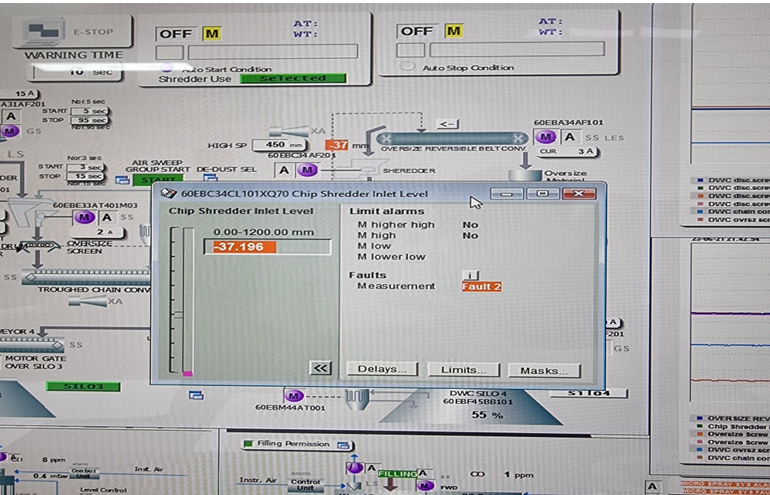The width and height of the screenshot is (770, 495).
Task: Open the Filling Permission popup icon
Action: 344,443
